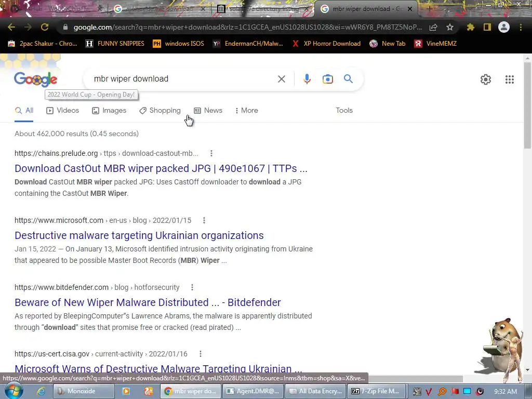This screenshot has height=399, width=532.
Task: Switch to the Videos results tab
Action: 63,110
